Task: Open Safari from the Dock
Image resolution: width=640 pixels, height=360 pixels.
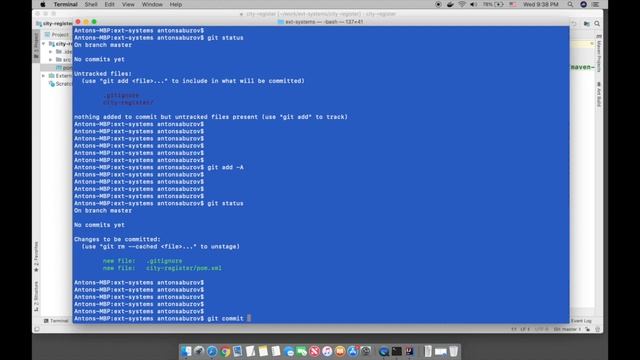Action: [212, 351]
